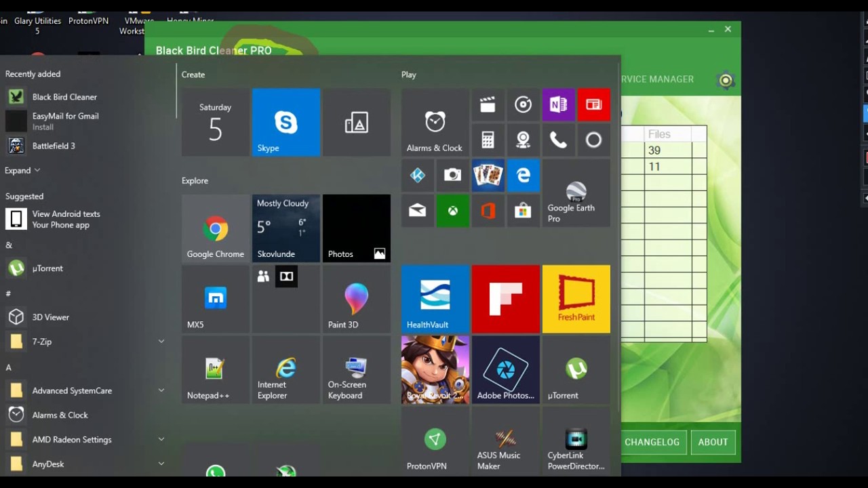Launch Adobe Photoshop Express tile

click(505, 369)
